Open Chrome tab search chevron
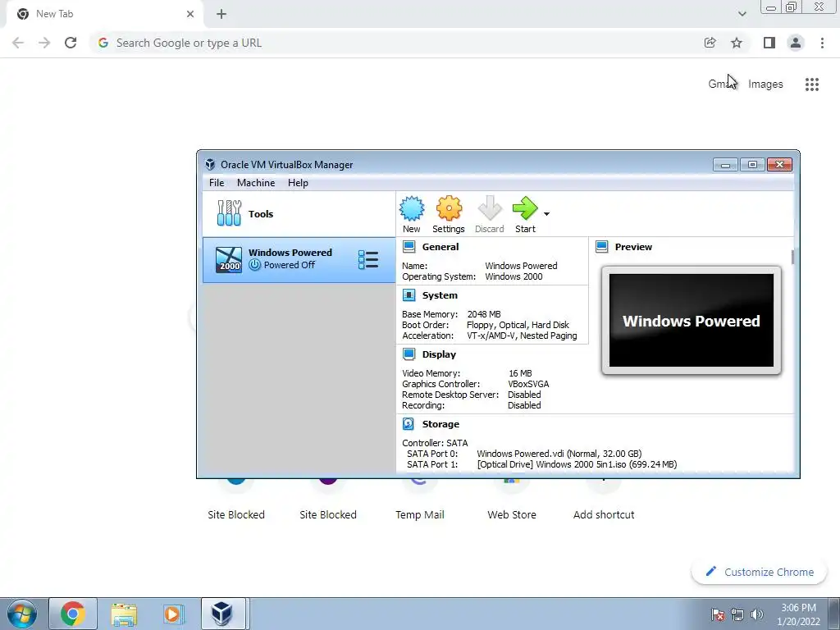Image resolution: width=840 pixels, height=630 pixels. pyautogui.click(x=742, y=14)
